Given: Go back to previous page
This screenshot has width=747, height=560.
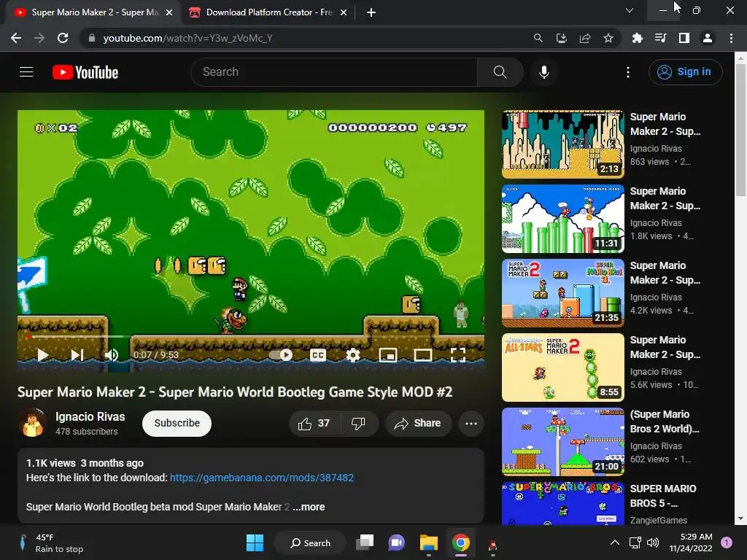Looking at the screenshot, I should pos(16,38).
